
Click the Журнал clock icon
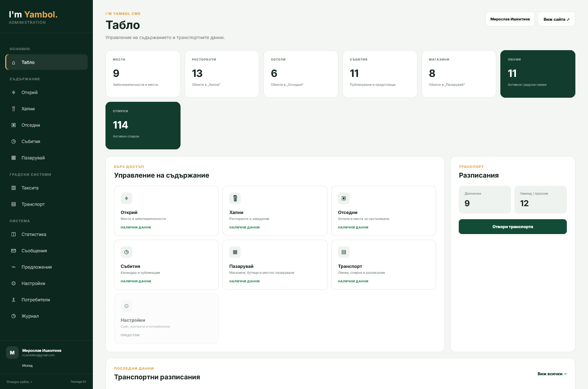click(x=14, y=316)
